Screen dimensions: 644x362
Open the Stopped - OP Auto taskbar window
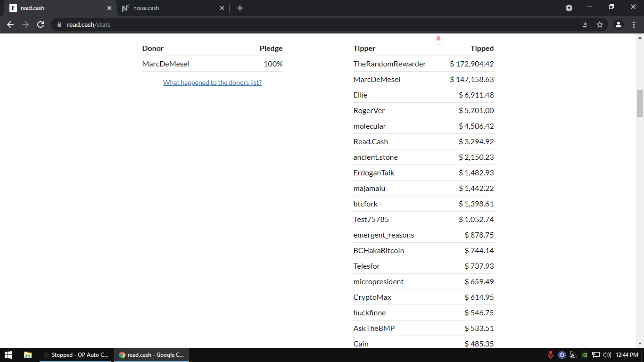click(x=75, y=355)
